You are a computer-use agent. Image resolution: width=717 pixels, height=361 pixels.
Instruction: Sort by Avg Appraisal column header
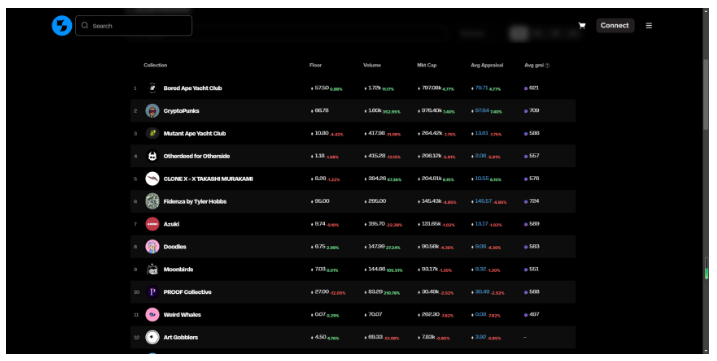pos(487,65)
